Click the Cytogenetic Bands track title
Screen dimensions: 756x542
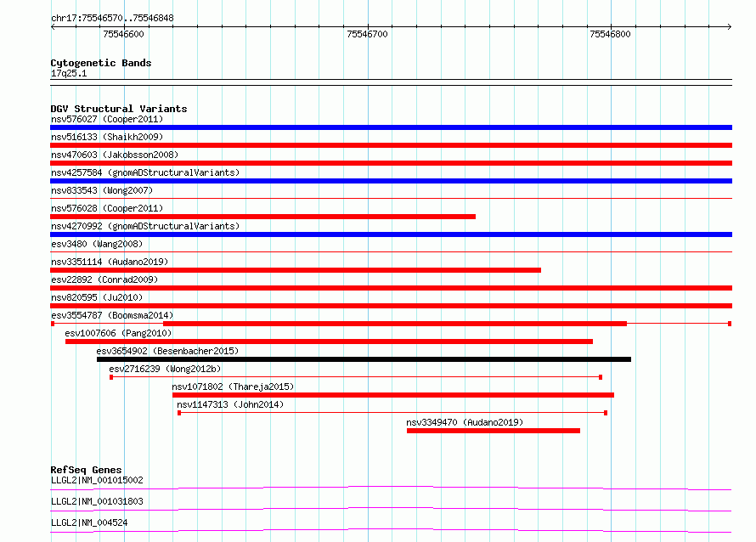click(101, 63)
